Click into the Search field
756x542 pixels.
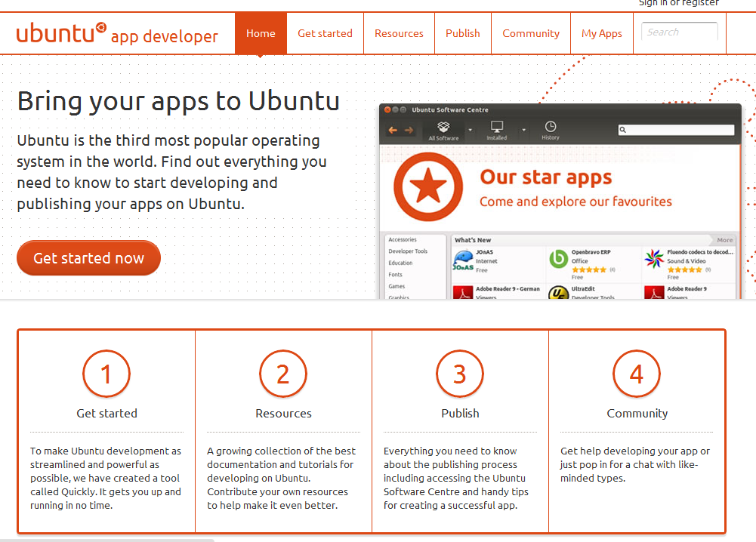point(679,32)
